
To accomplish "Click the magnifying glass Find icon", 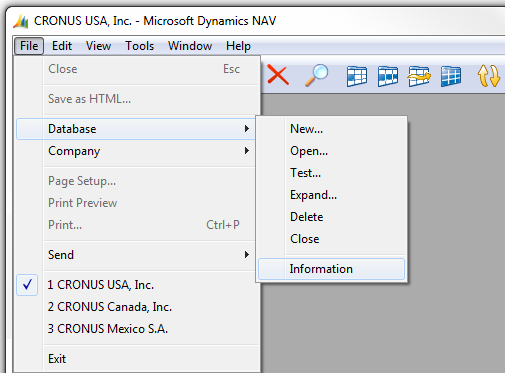I will tap(316, 75).
